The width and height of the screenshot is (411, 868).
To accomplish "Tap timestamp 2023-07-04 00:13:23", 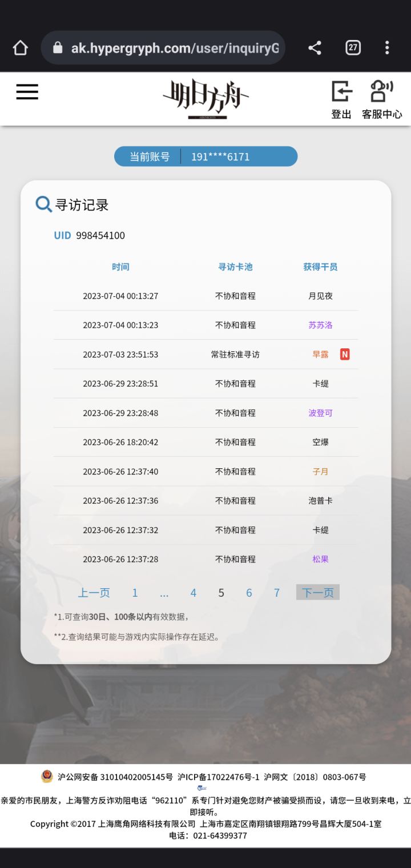I will [120, 325].
